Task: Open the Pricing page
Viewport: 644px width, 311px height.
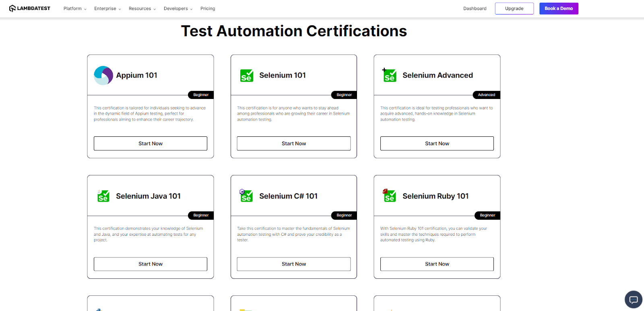Action: coord(208,8)
